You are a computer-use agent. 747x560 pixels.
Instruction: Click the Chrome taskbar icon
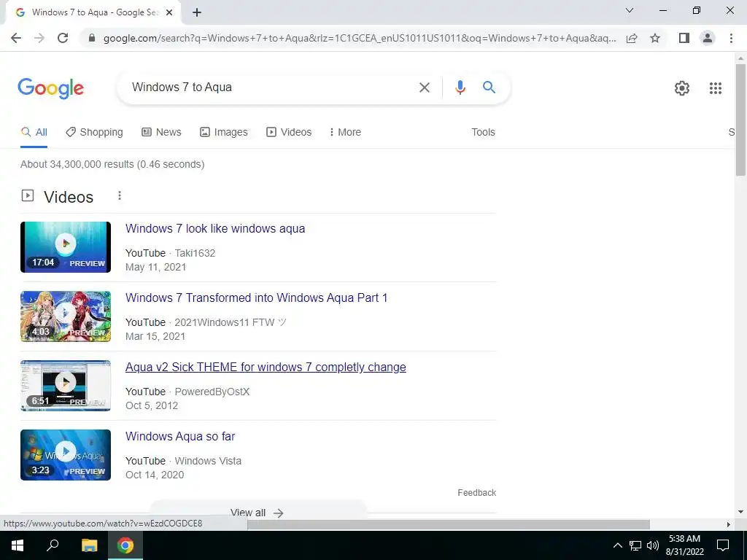coord(125,545)
